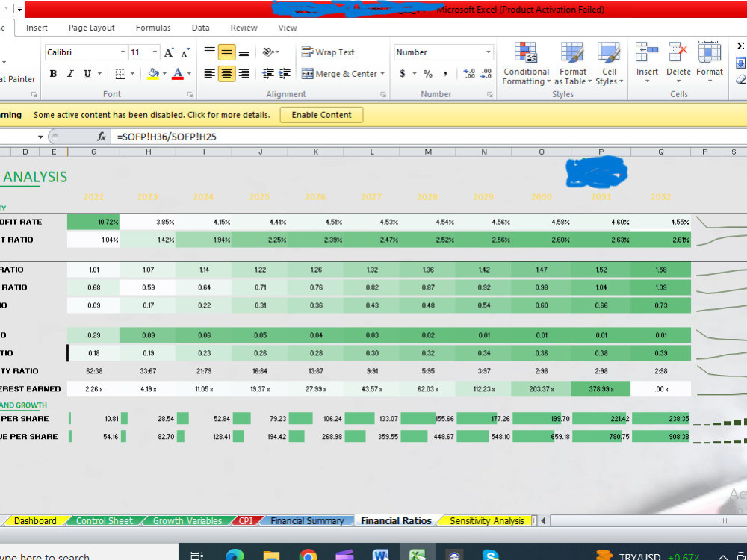The width and height of the screenshot is (747, 560).
Task: Align text right
Action: click(x=244, y=73)
